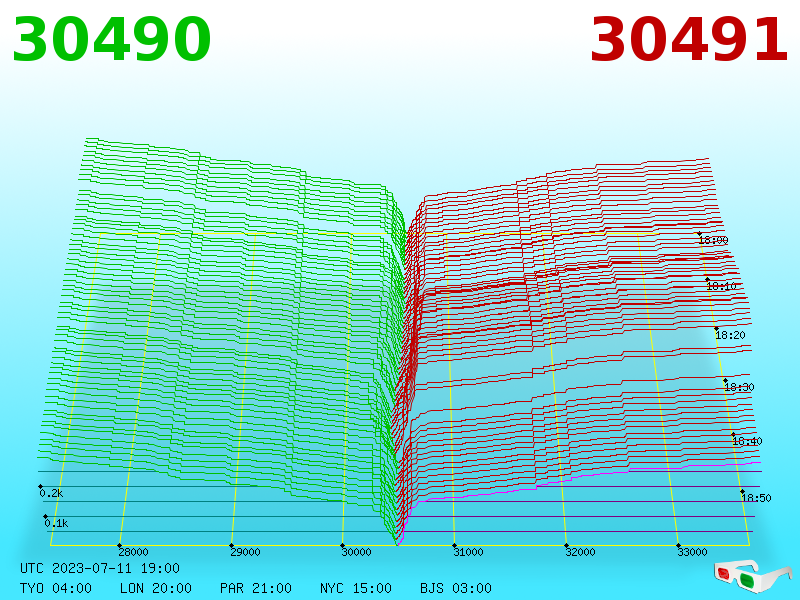Click the UTC 2023-07-11 19:00 timestamp
This screenshot has width=800, height=600.
(100, 568)
